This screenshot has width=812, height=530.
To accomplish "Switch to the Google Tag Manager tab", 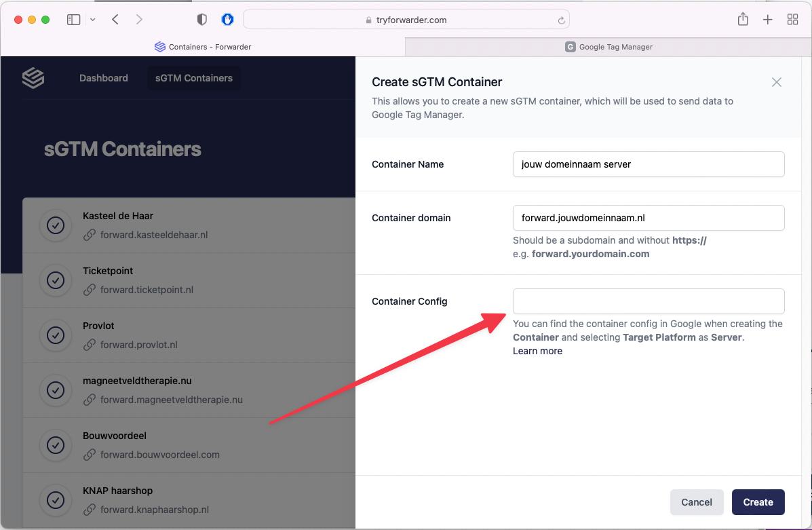I will 608,47.
